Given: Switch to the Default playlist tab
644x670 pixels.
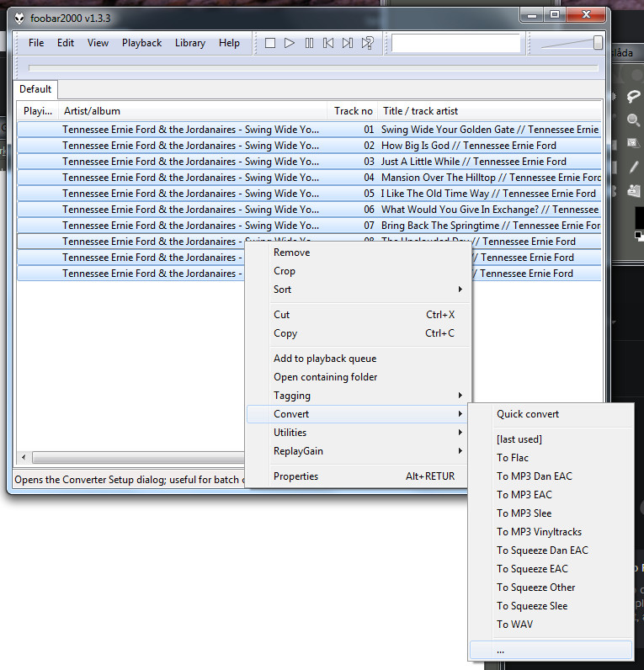Looking at the screenshot, I should tap(35, 89).
